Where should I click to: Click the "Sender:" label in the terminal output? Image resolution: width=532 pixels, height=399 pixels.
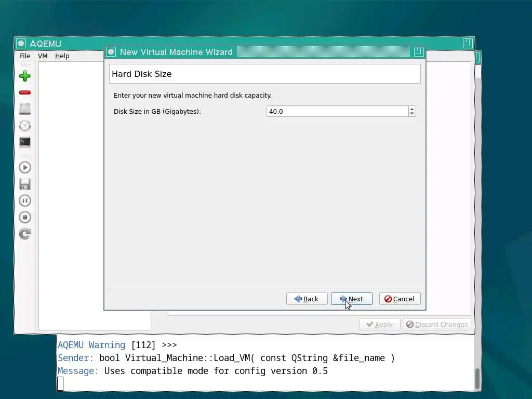pos(75,358)
